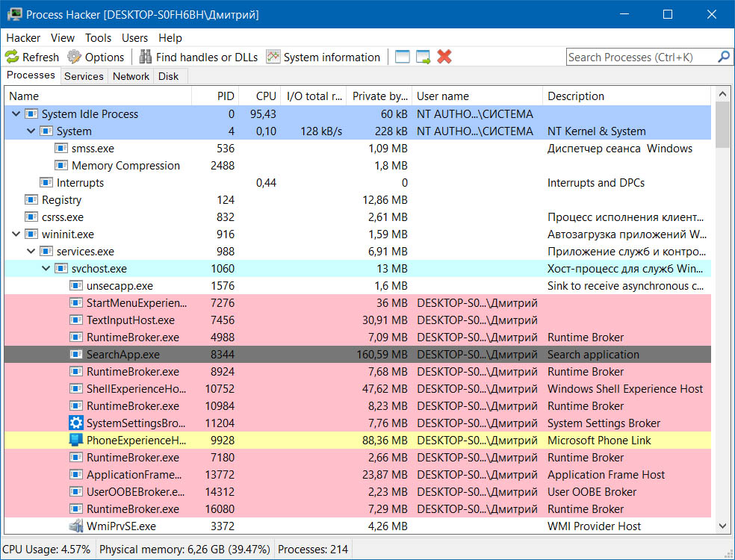
Task: Click the 160,59 MB private bytes value
Action: (x=382, y=355)
